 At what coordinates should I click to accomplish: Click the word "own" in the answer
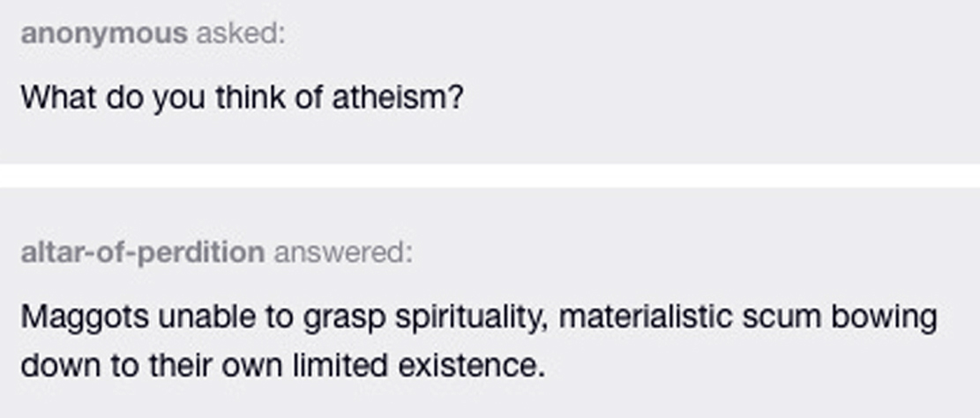[262, 364]
